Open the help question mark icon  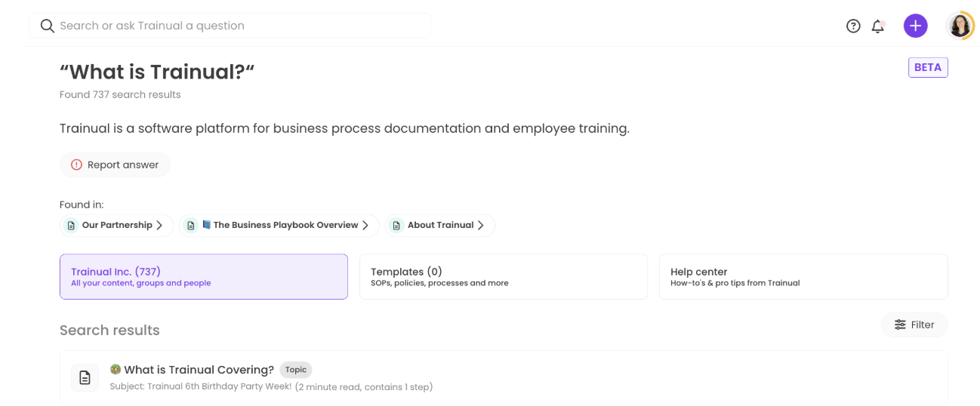coord(853,26)
